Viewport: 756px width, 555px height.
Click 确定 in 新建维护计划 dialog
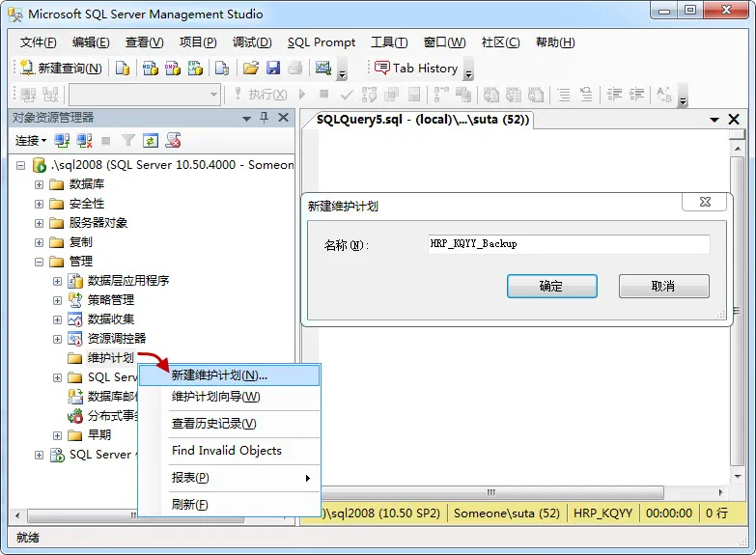tap(551, 287)
